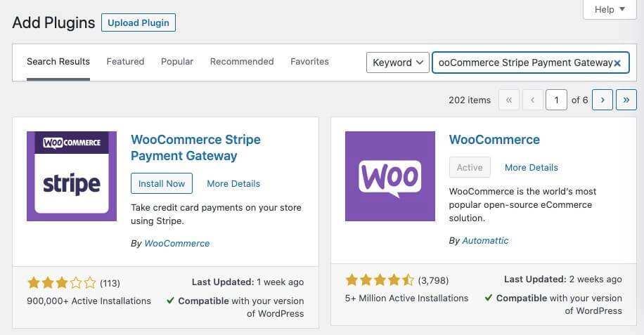Open the Popular plugins tab
Screen dimensions: 644x335
coord(177,62)
